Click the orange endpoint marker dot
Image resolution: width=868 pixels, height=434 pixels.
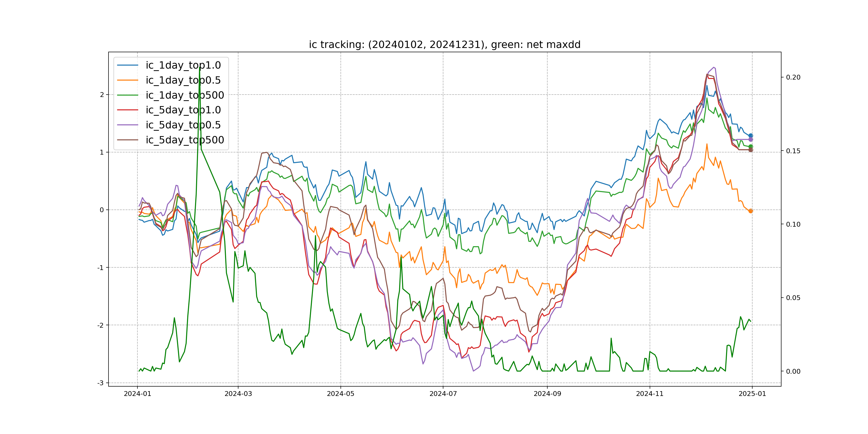[750, 211]
